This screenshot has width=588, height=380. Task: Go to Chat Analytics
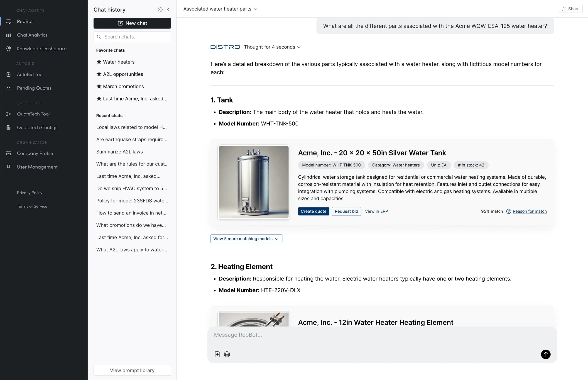(x=32, y=35)
